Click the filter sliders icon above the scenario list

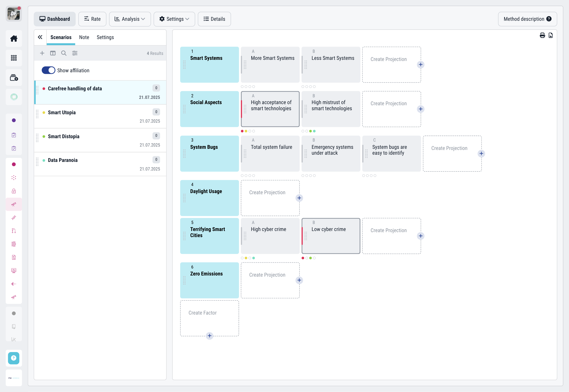point(75,53)
